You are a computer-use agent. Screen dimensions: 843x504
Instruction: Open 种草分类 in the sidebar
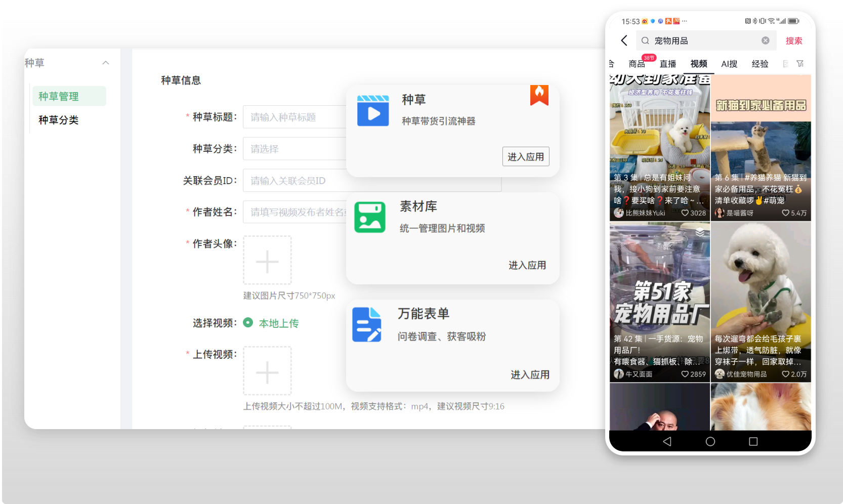pos(59,120)
